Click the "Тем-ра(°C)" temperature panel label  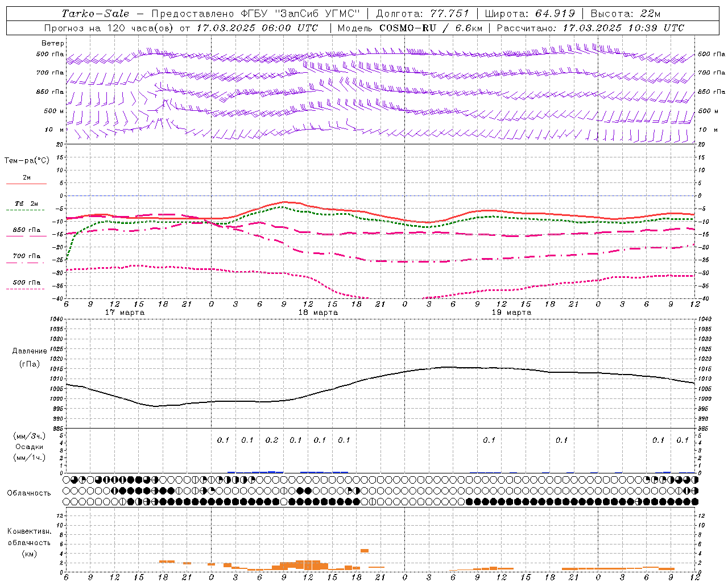pos(27,161)
